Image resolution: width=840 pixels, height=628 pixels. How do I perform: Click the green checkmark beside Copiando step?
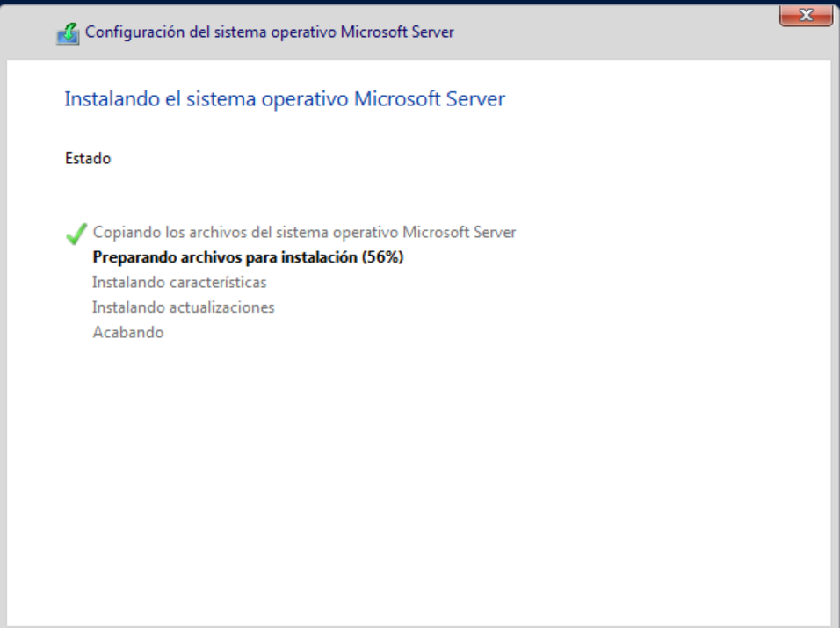(76, 234)
